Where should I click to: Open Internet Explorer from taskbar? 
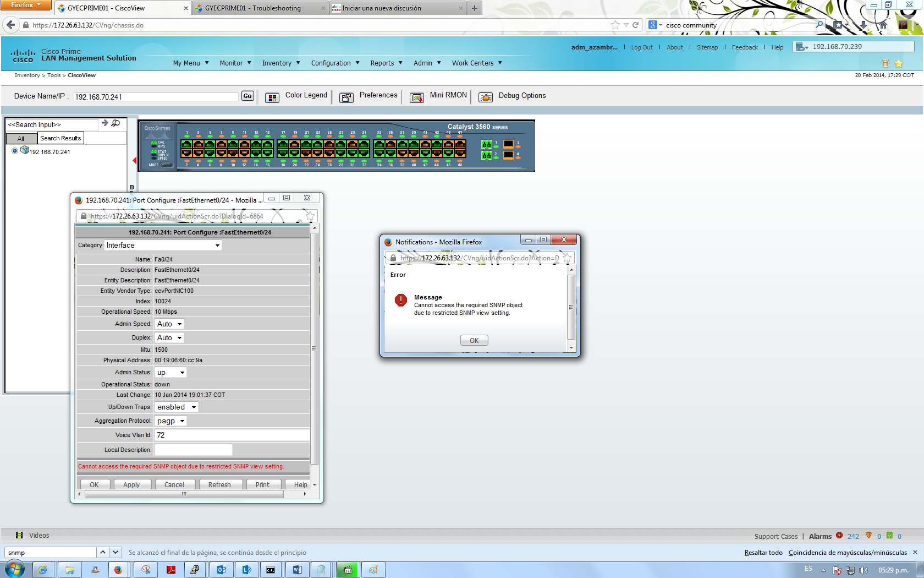(42, 570)
